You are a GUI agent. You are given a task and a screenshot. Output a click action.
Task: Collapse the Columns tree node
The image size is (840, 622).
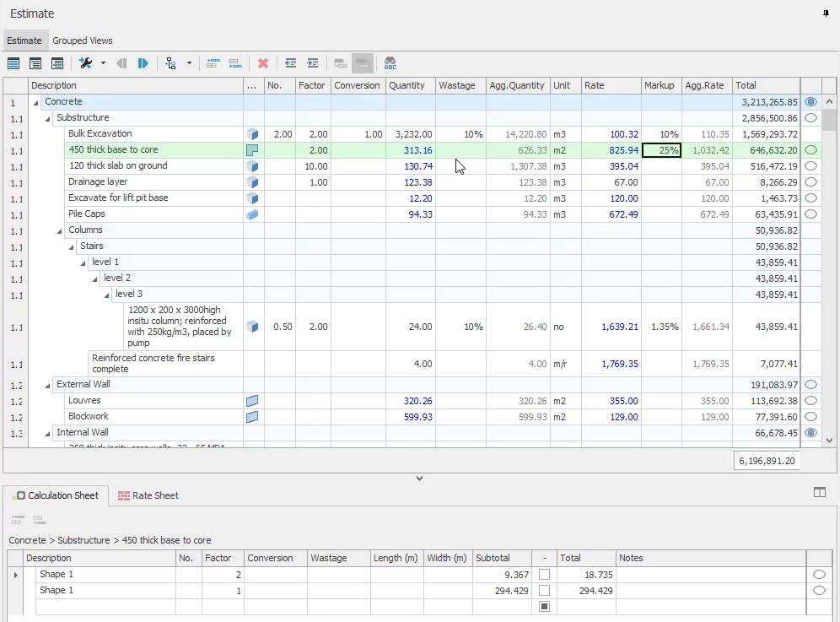pos(59,231)
